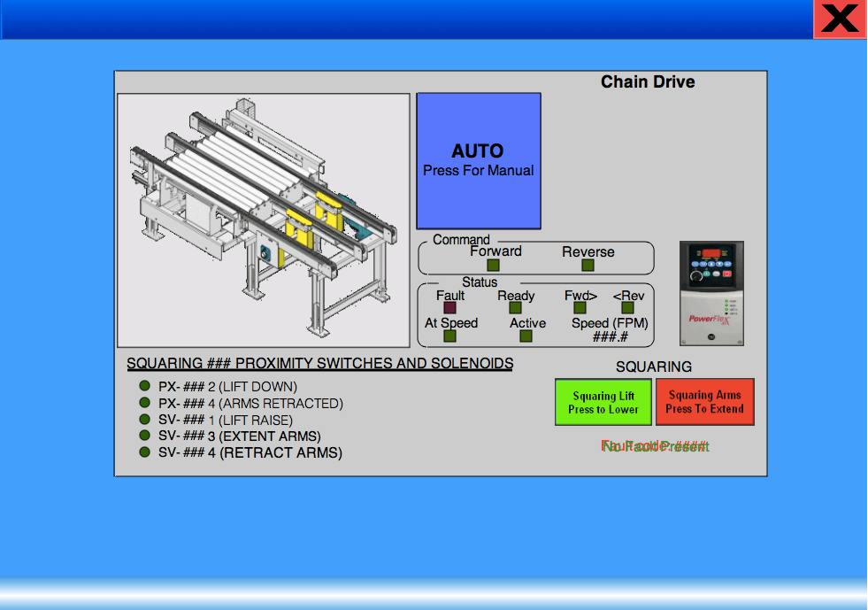Screen dimensions: 868x610
Task: Click the Forward command indicator square
Action: tap(494, 265)
